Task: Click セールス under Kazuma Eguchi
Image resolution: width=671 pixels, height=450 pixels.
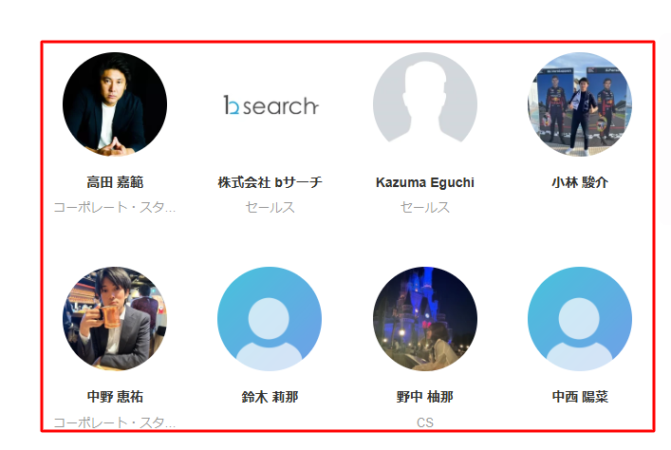Action: 425,207
